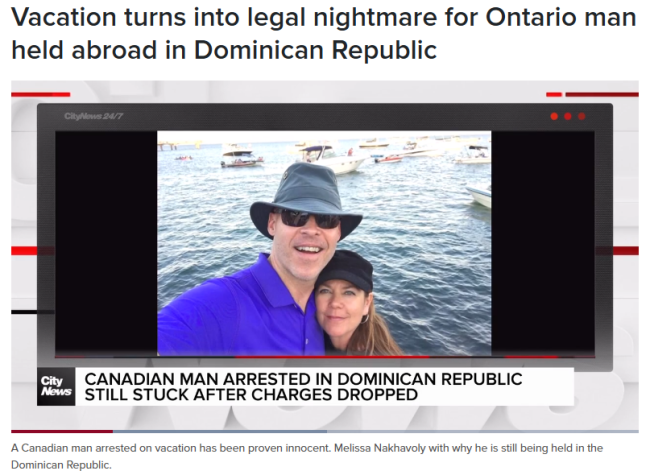Screen dimensions: 650x475
Task: Click the left black letterbox area of the video
Action: coord(106,243)
